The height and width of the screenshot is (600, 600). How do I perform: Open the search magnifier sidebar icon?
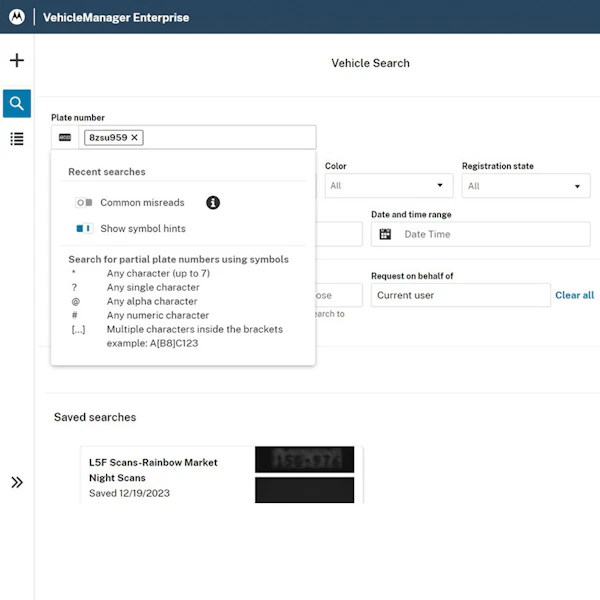pyautogui.click(x=17, y=103)
